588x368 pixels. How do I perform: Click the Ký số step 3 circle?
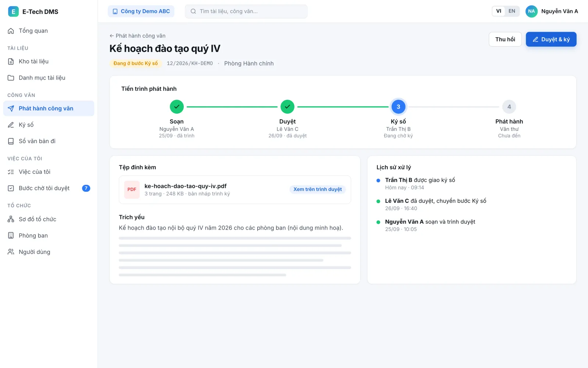point(398,107)
